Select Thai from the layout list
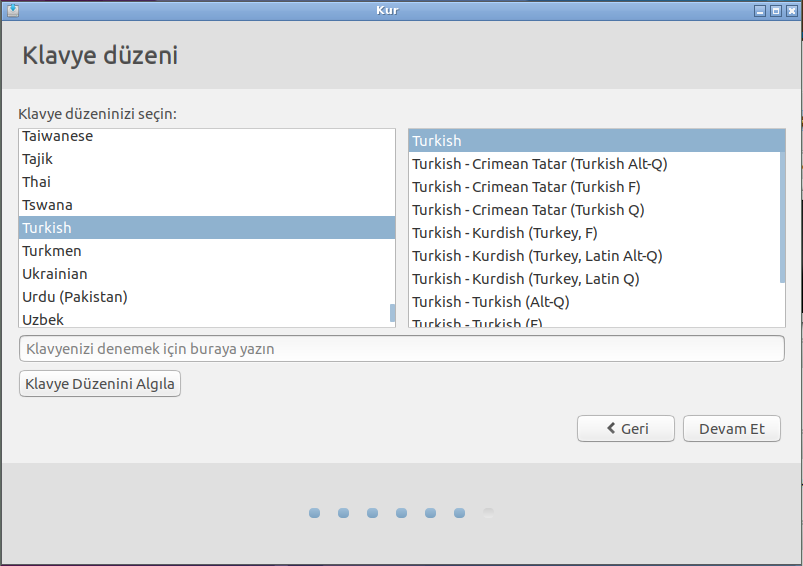The image size is (803, 566). (x=37, y=182)
